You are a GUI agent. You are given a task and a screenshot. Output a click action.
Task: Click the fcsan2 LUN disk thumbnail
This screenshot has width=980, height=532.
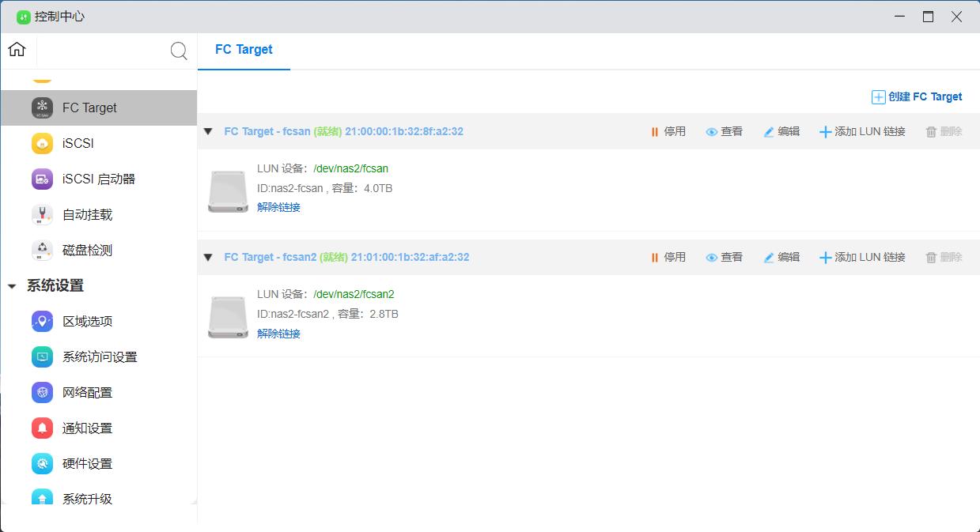[228, 317]
